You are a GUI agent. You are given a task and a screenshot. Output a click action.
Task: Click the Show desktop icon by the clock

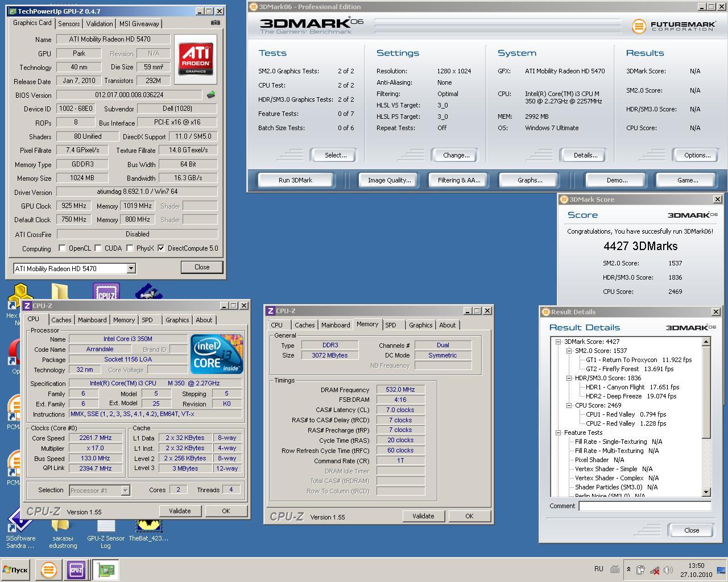721,569
